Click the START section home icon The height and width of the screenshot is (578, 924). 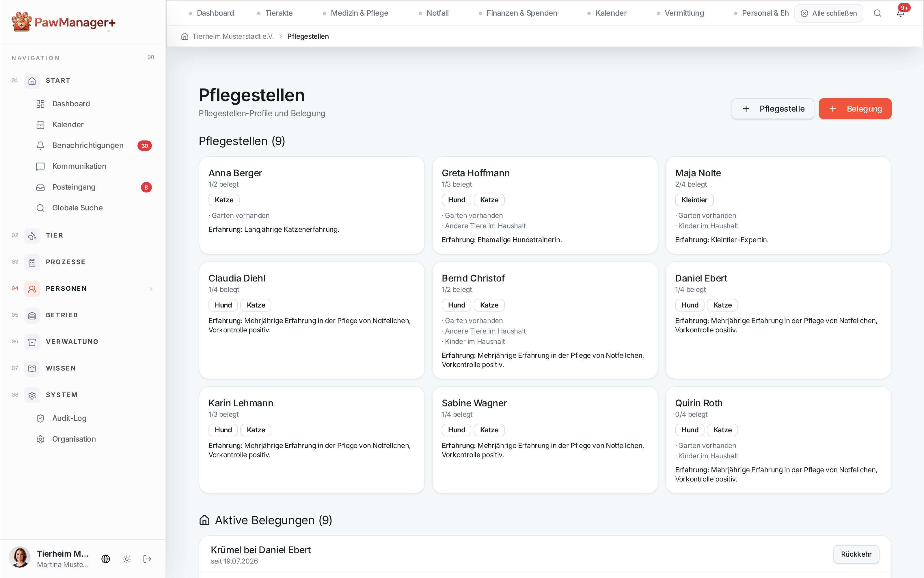32,81
